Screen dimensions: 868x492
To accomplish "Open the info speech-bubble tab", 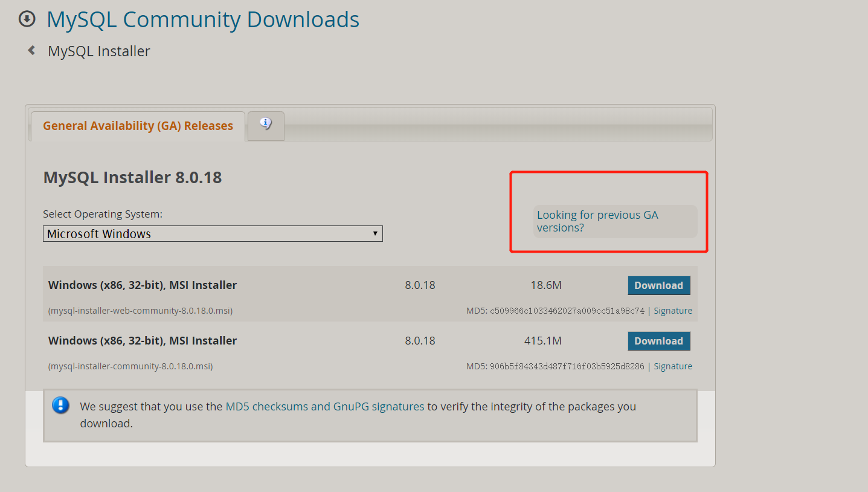I will (x=266, y=124).
